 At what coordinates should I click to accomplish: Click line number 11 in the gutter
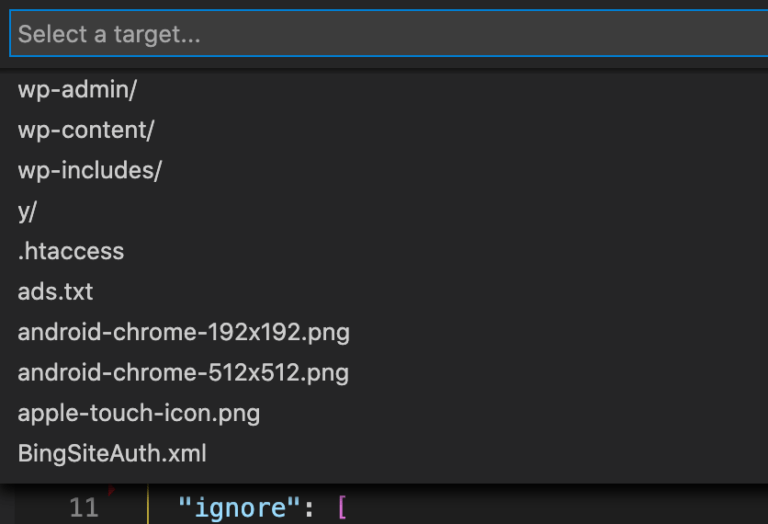[x=84, y=507]
